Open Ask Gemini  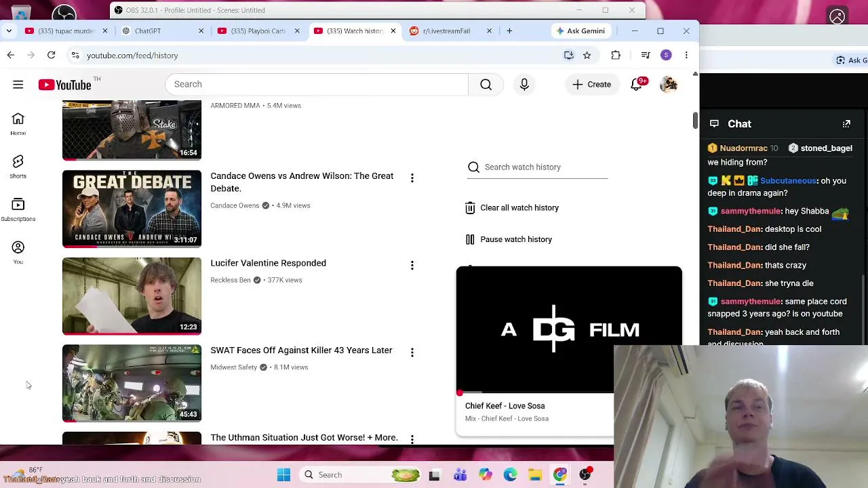tap(580, 31)
